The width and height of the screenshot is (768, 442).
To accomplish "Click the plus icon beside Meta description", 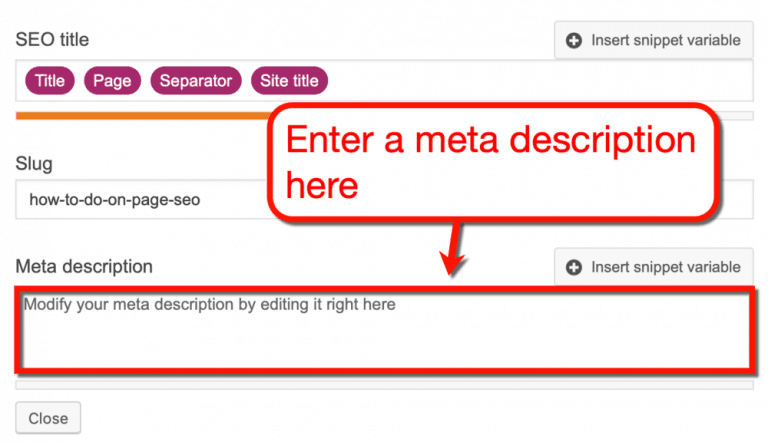I will (x=574, y=267).
